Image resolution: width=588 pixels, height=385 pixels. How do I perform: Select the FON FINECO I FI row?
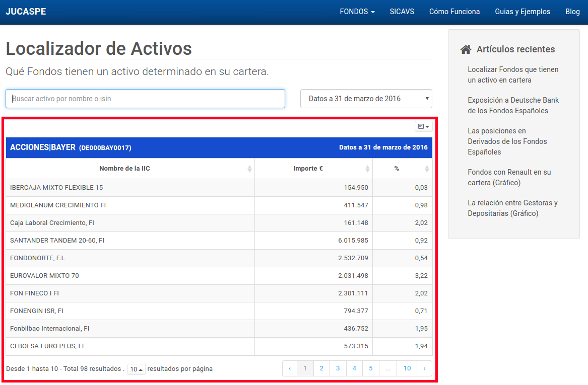(219, 293)
